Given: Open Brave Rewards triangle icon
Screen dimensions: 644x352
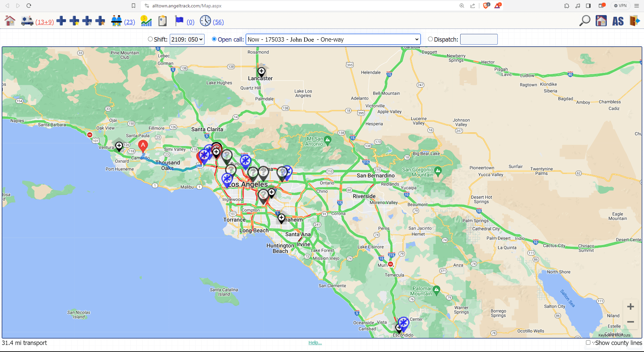Looking at the screenshot, I should click(x=497, y=6).
